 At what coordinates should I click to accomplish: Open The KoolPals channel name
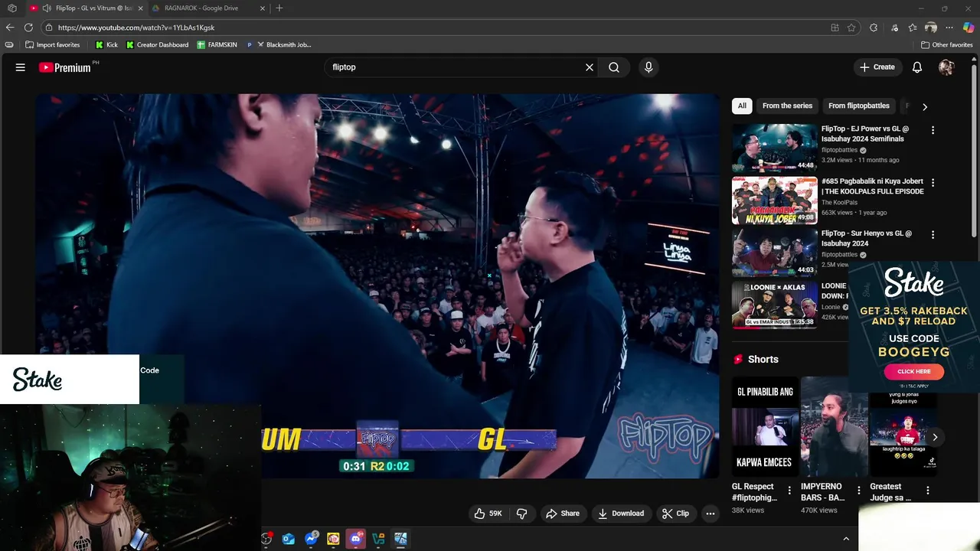(x=839, y=202)
